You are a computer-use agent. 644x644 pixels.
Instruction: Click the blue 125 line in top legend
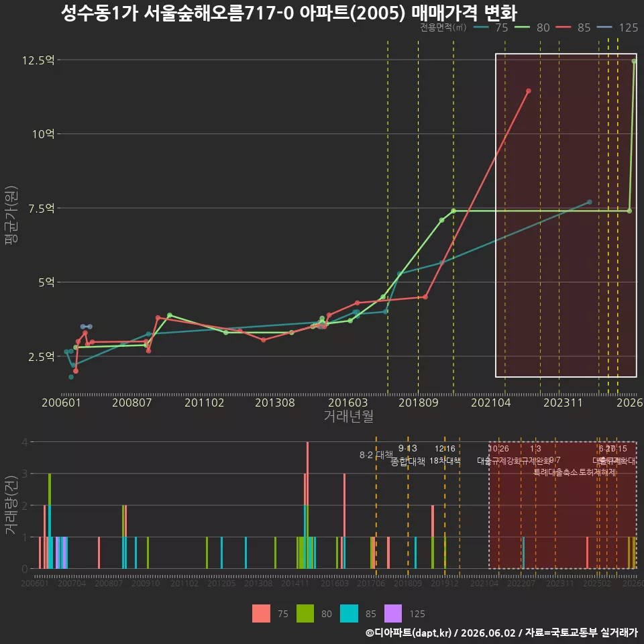point(604,28)
